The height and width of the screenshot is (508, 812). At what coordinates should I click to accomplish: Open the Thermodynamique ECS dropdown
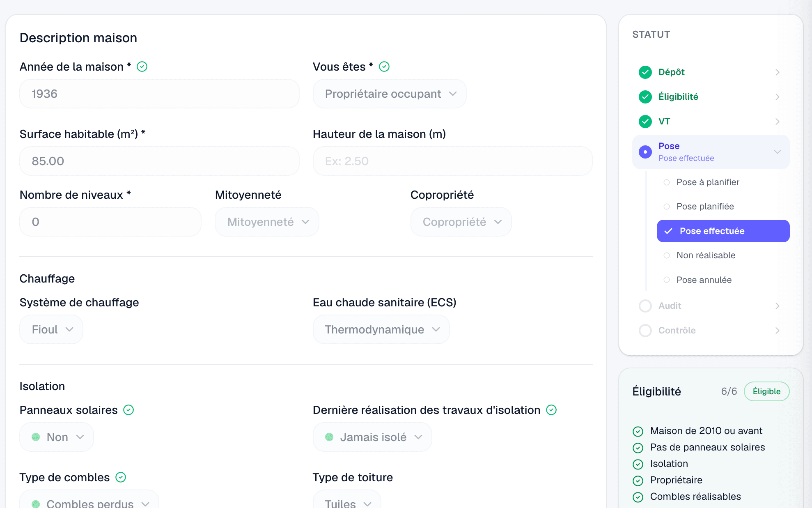pos(381,329)
